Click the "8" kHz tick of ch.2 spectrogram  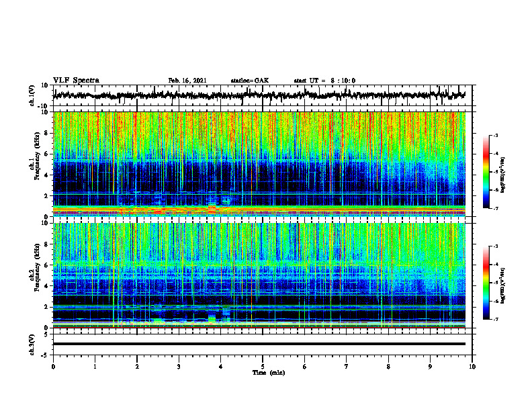[x=46, y=244]
